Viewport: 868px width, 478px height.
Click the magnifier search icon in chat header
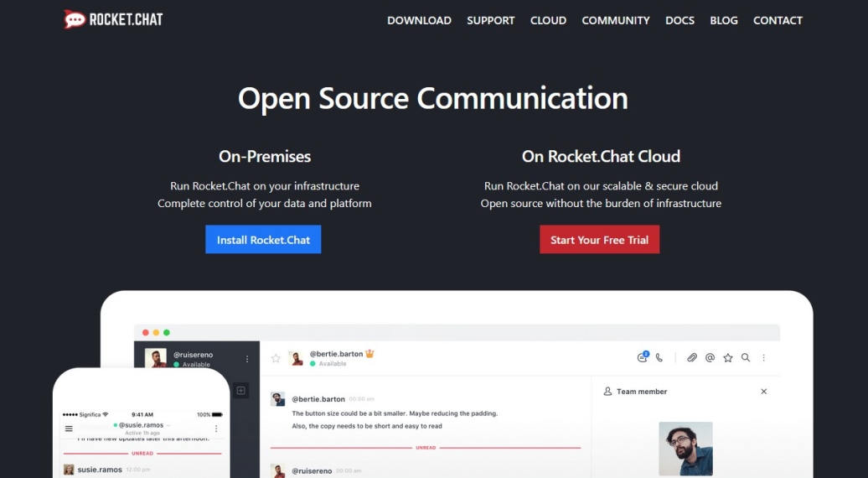[746, 358]
